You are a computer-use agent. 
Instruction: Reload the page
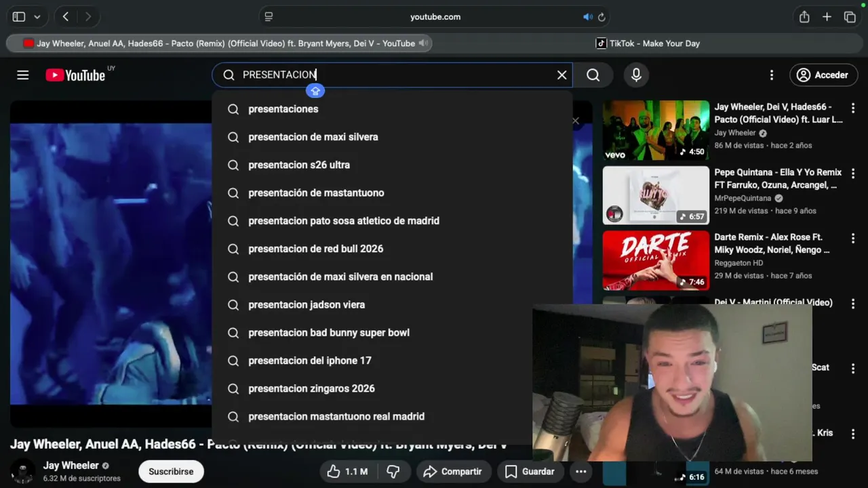click(x=601, y=17)
